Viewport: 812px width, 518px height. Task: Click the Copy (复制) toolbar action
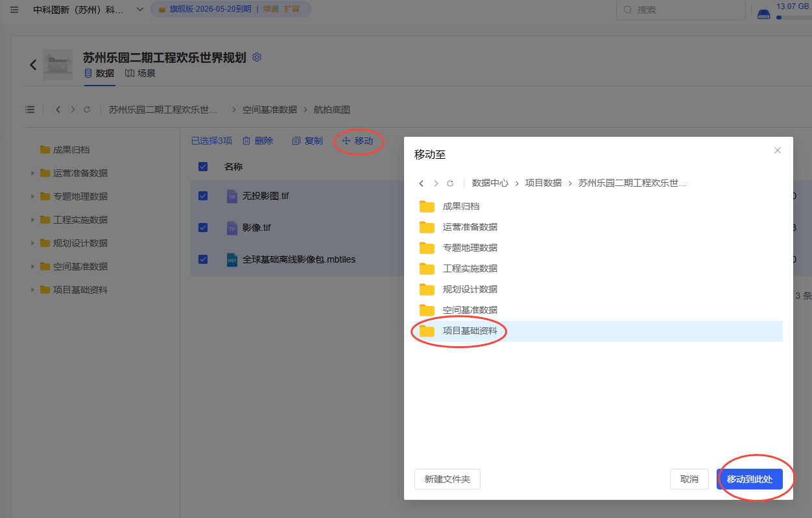tap(307, 141)
